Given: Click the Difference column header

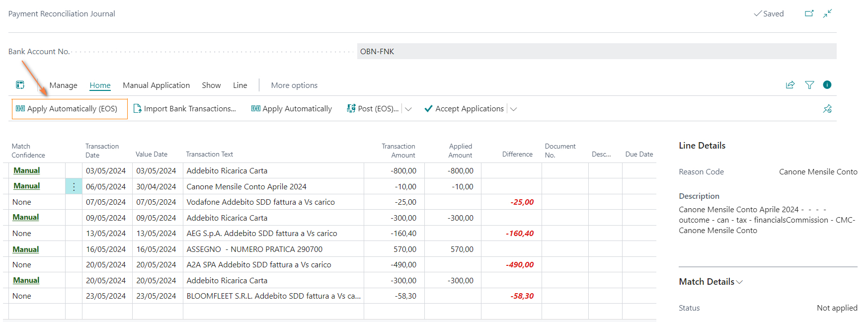Looking at the screenshot, I should pyautogui.click(x=517, y=155).
